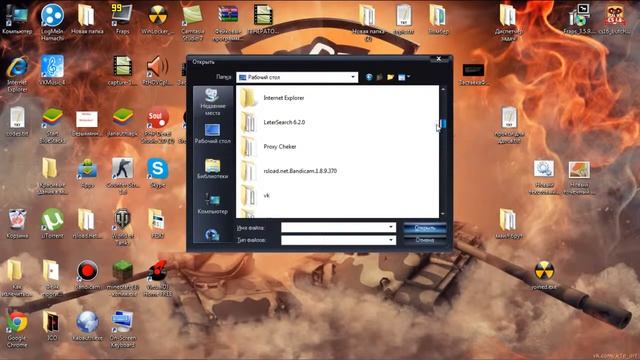
Task: Select the WinRAR archive books icon
Action: (228, 22)
